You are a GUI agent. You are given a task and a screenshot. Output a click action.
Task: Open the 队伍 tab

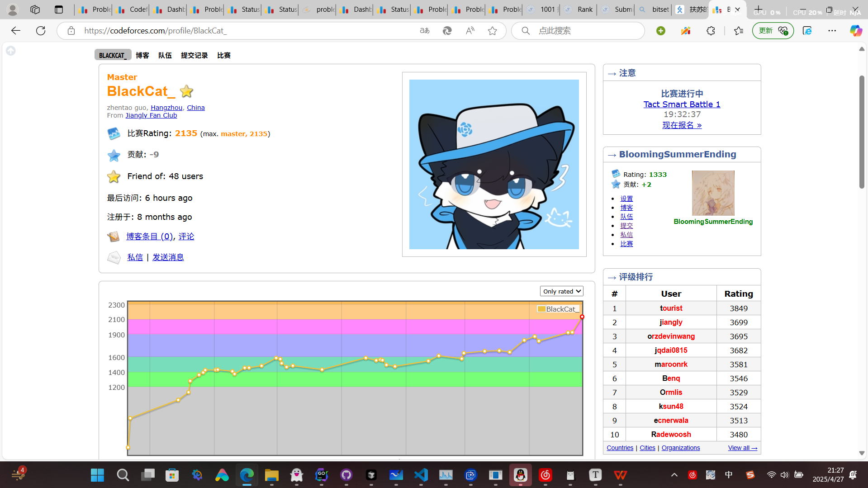165,55
